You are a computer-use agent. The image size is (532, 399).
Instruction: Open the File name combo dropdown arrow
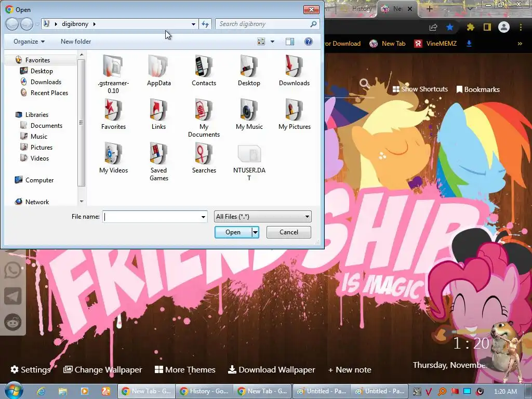point(203,217)
